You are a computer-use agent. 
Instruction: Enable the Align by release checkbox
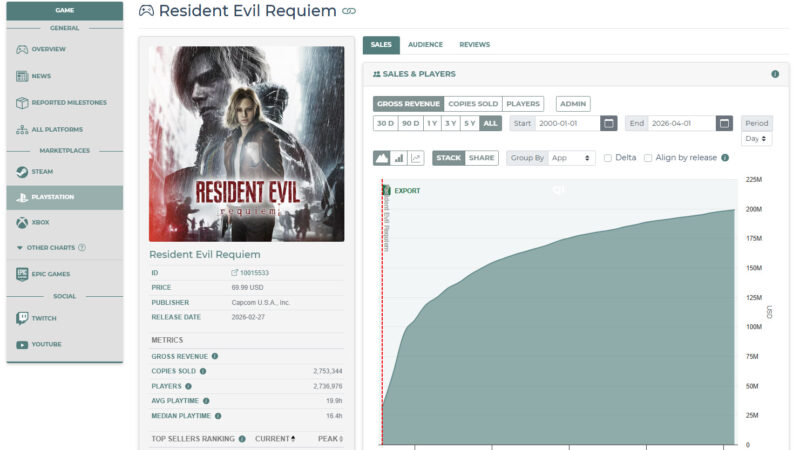648,158
